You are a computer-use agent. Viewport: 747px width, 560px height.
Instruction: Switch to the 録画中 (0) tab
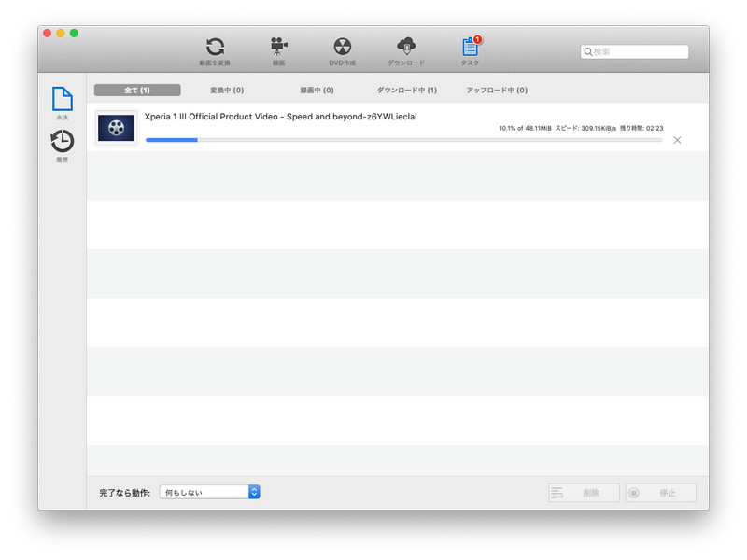pyautogui.click(x=317, y=90)
